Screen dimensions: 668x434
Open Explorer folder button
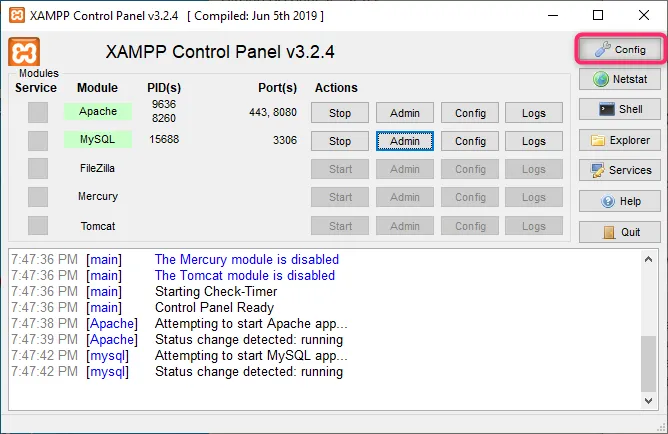click(x=620, y=140)
